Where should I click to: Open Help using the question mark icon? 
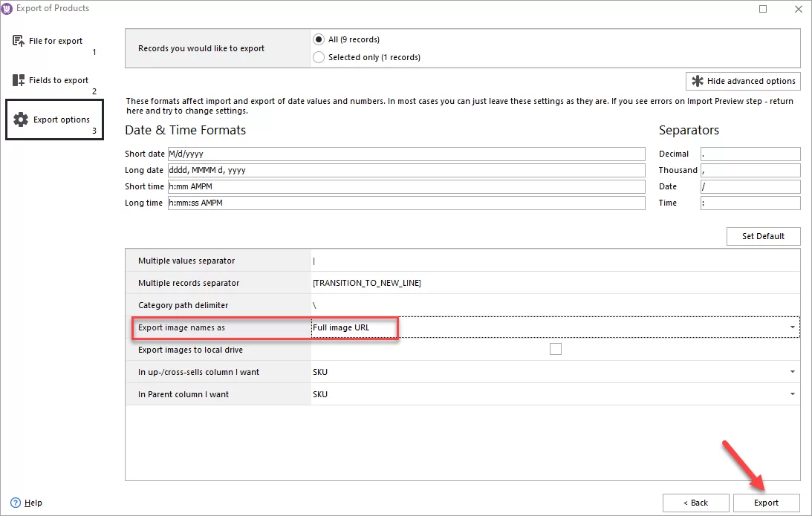click(15, 503)
